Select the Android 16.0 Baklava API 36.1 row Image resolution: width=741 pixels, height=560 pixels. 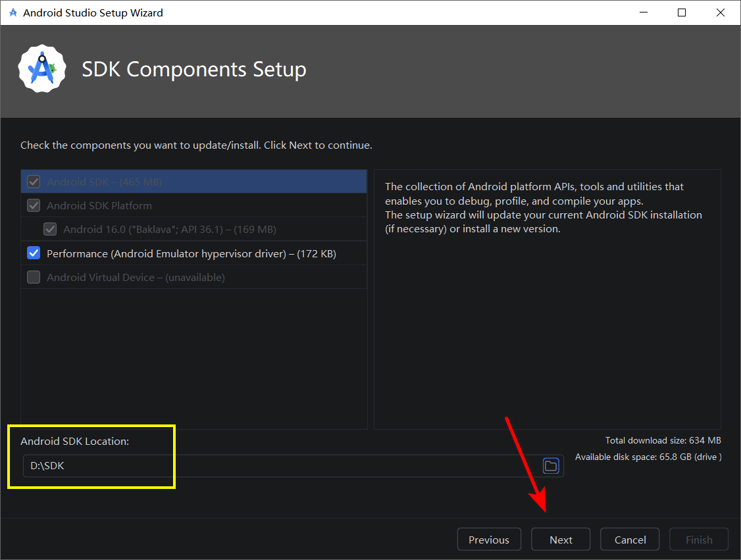(x=193, y=229)
